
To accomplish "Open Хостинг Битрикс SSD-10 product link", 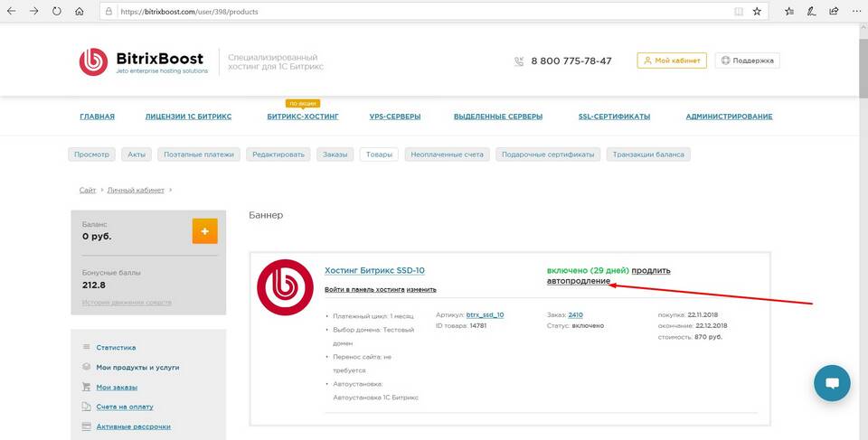I will [x=374, y=271].
